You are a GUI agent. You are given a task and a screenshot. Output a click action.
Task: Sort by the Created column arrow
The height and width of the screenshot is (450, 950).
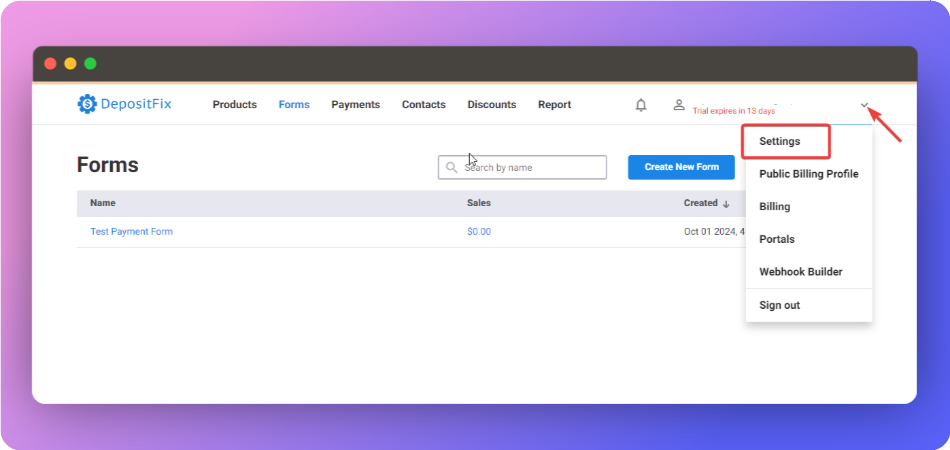726,204
